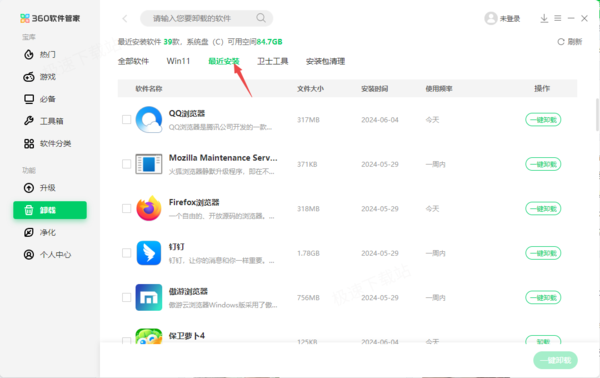
Task: Click the 756MB file size value
Action: click(308, 298)
